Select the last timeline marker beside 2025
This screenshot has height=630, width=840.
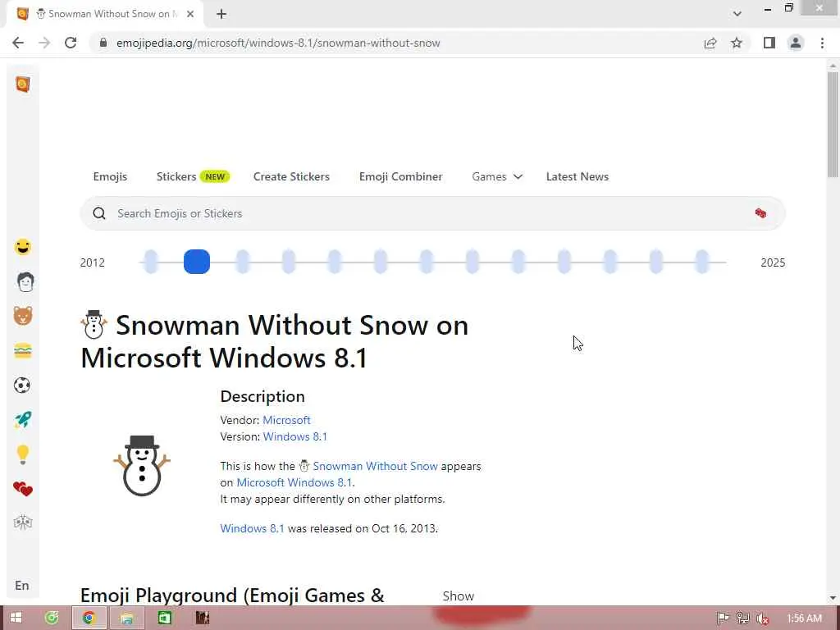pyautogui.click(x=702, y=262)
